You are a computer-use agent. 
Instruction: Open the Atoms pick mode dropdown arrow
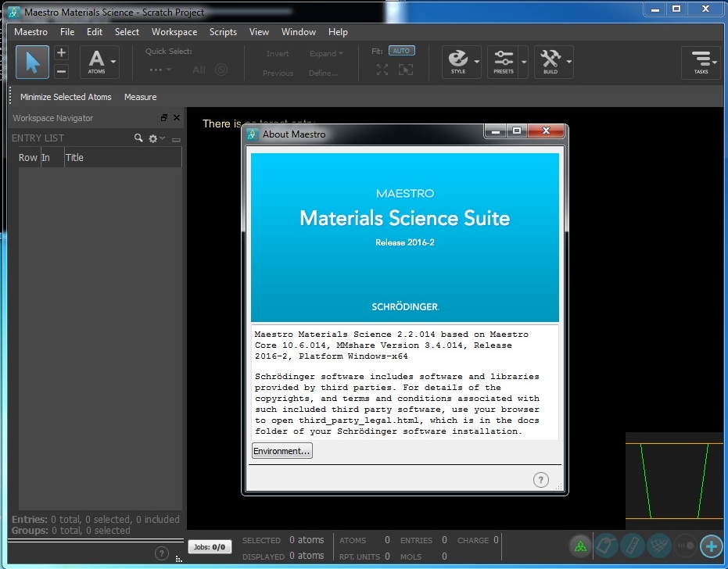pos(113,62)
